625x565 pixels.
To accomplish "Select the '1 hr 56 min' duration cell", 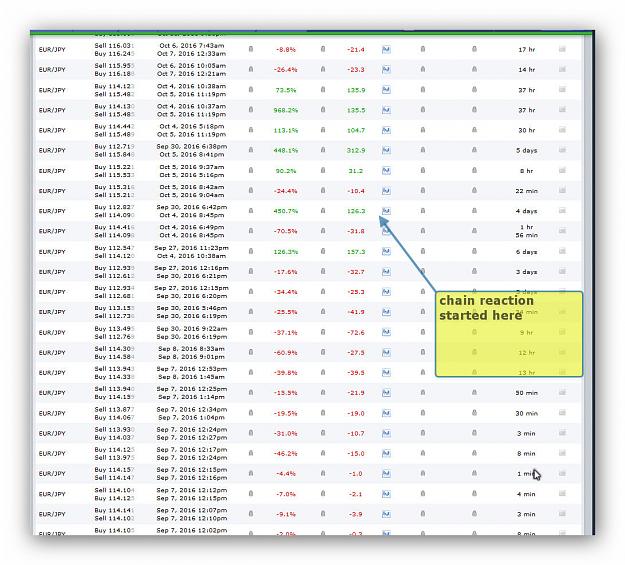I will tap(526, 231).
